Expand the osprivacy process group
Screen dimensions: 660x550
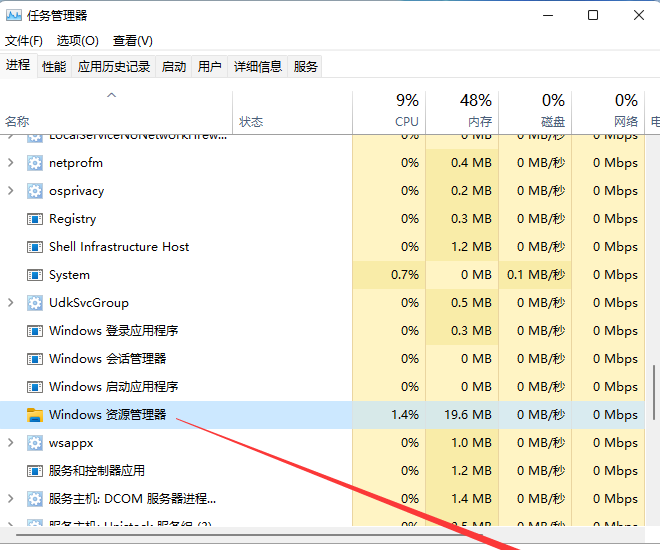pos(11,191)
